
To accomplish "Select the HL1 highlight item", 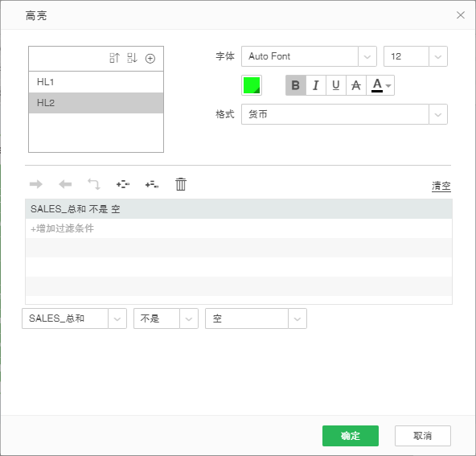I will (x=96, y=82).
